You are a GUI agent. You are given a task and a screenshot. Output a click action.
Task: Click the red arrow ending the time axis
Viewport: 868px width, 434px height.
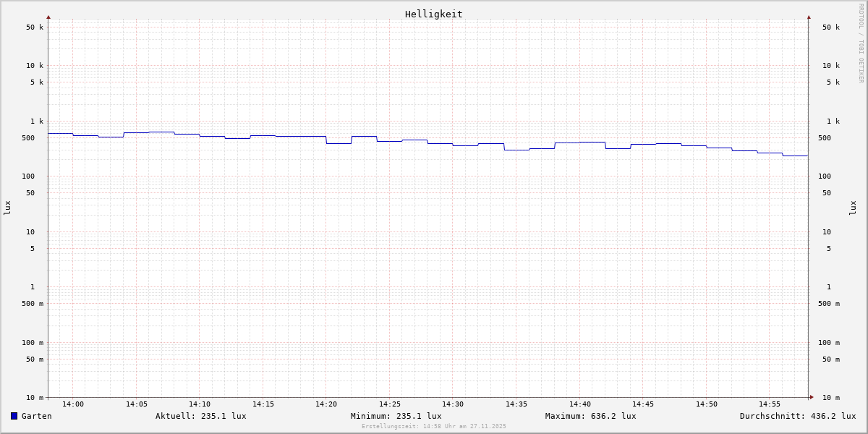click(x=812, y=397)
